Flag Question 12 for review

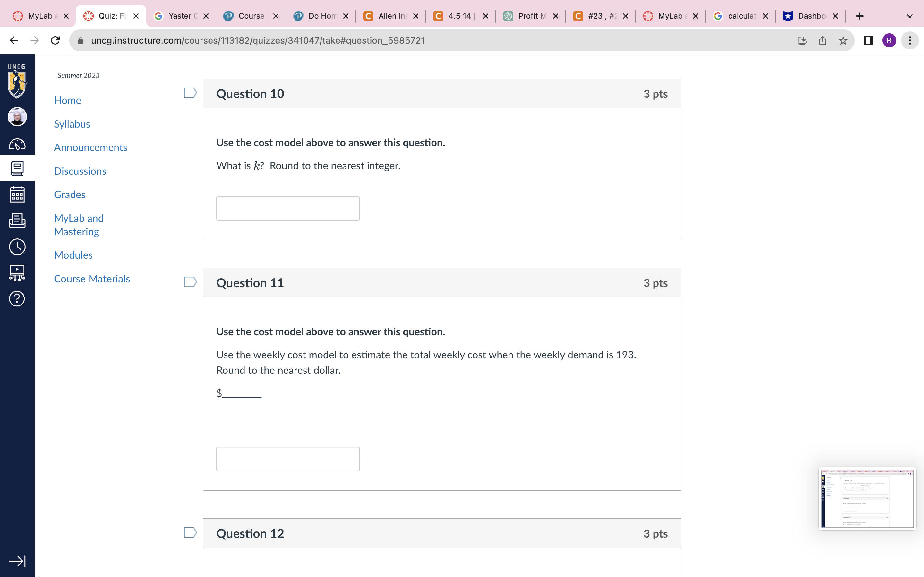[x=190, y=532]
